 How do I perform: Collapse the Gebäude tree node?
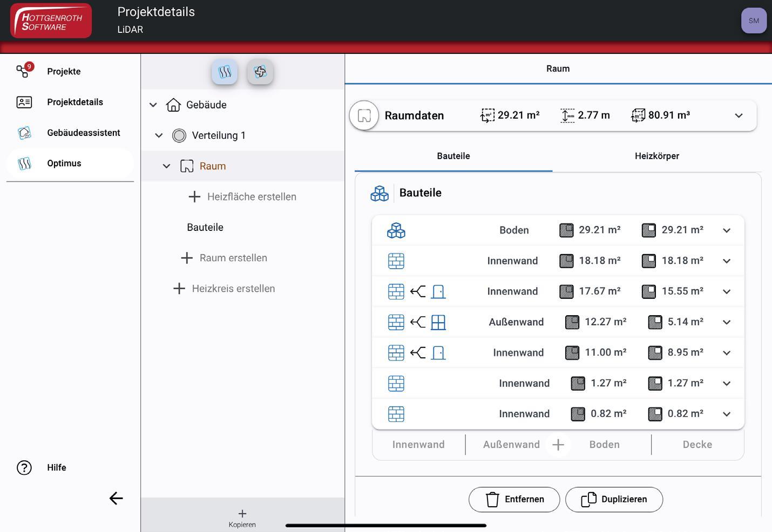pyautogui.click(x=153, y=105)
